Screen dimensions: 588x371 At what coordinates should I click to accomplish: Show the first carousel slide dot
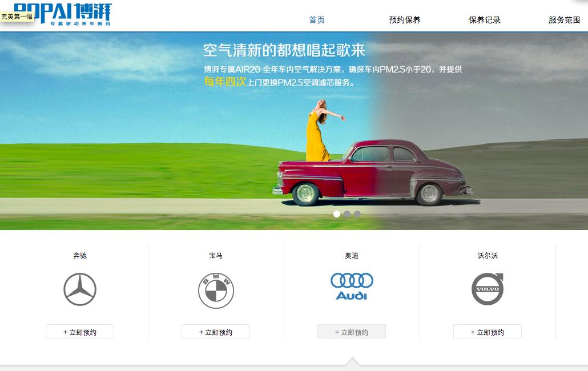coord(337,214)
